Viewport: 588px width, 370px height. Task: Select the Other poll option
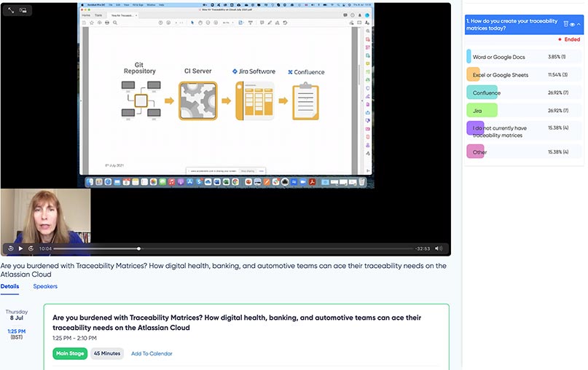pos(524,151)
